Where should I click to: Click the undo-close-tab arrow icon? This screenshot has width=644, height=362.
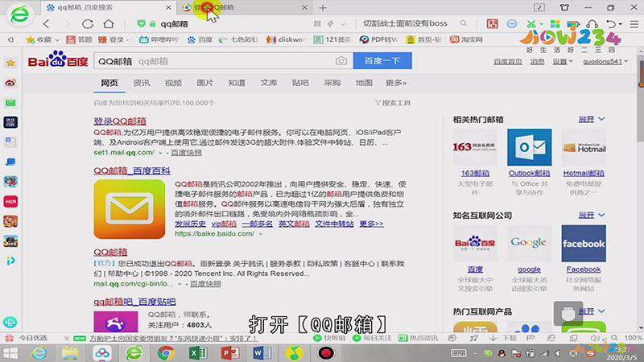[x=611, y=24]
